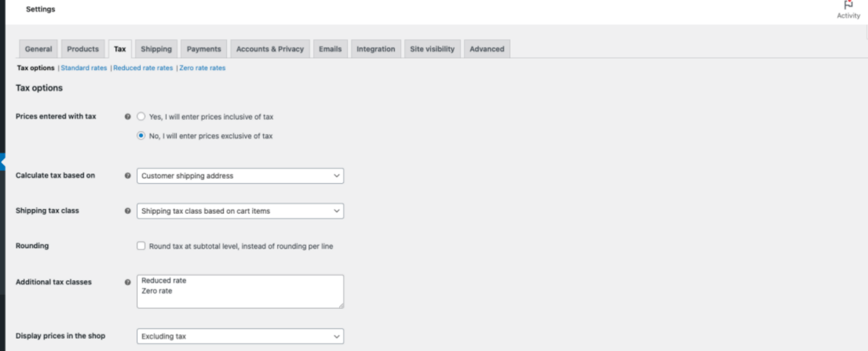Image resolution: width=868 pixels, height=351 pixels.
Task: Open the Standard rates link
Action: [x=84, y=68]
